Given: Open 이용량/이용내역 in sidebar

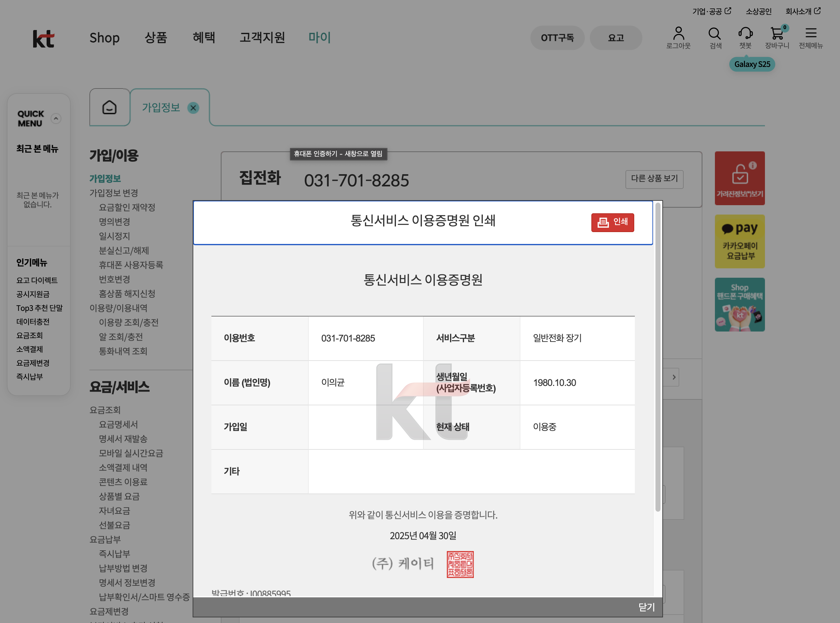Looking at the screenshot, I should click(119, 308).
